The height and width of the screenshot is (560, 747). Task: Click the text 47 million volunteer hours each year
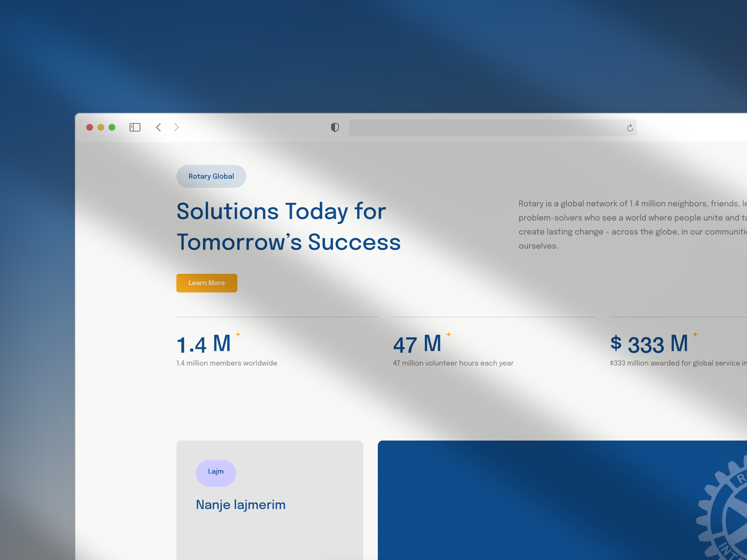(453, 363)
